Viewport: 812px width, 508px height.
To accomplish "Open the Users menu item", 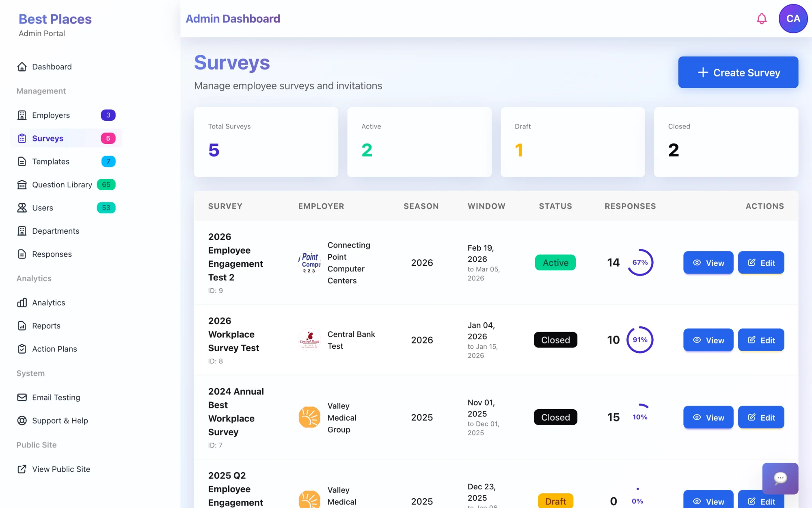I will 66,208.
